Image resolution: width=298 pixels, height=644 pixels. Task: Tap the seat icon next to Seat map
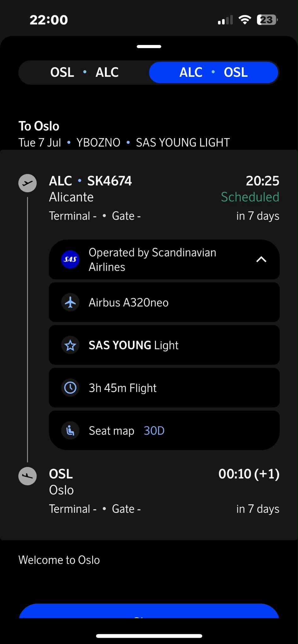click(x=70, y=430)
